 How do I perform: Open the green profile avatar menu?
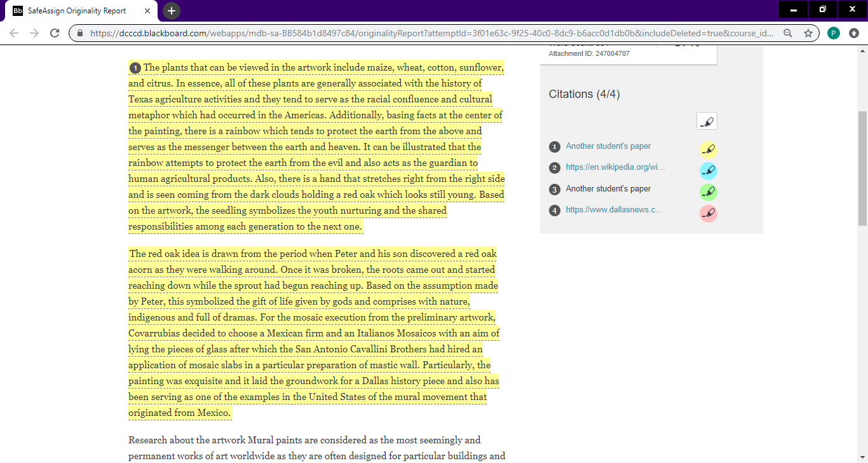pos(834,33)
